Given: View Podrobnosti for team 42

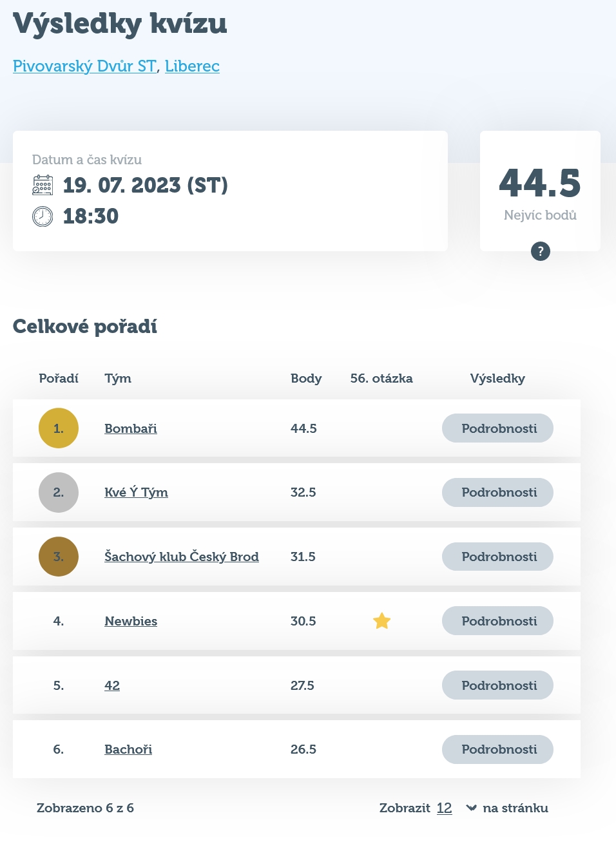Looking at the screenshot, I should pos(497,685).
